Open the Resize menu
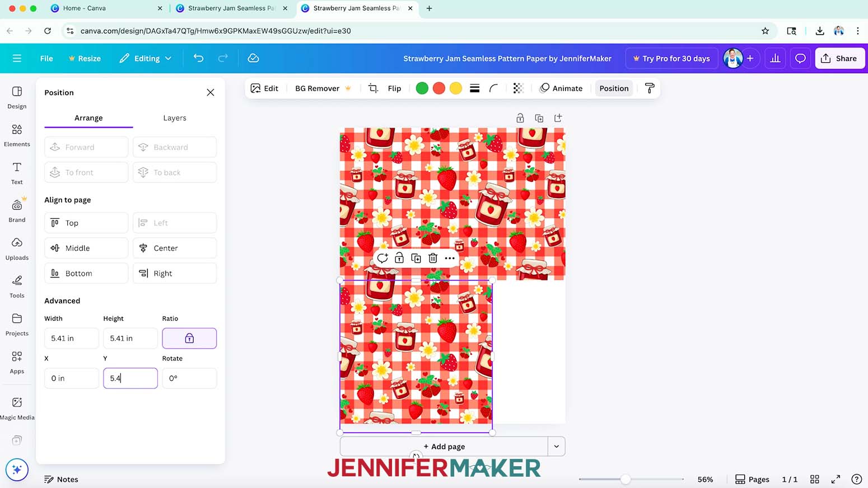This screenshot has height=488, width=868. (x=85, y=58)
